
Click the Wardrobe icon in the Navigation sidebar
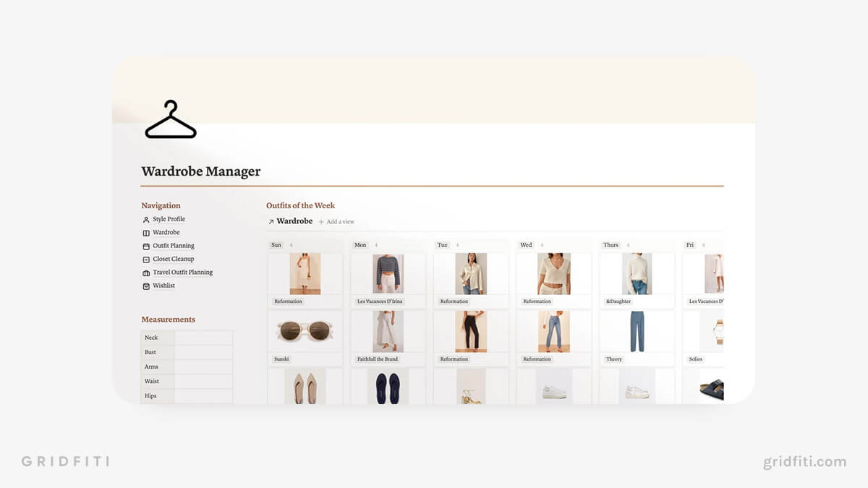[145, 232]
